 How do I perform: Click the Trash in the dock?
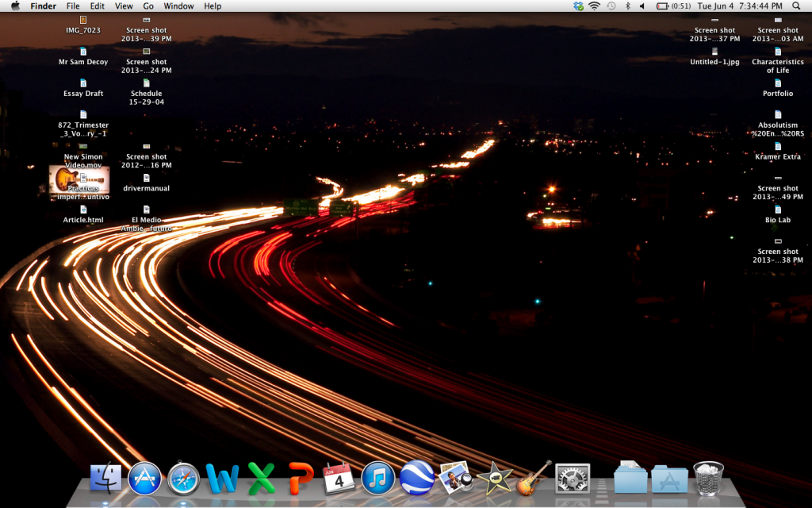pyautogui.click(x=708, y=479)
